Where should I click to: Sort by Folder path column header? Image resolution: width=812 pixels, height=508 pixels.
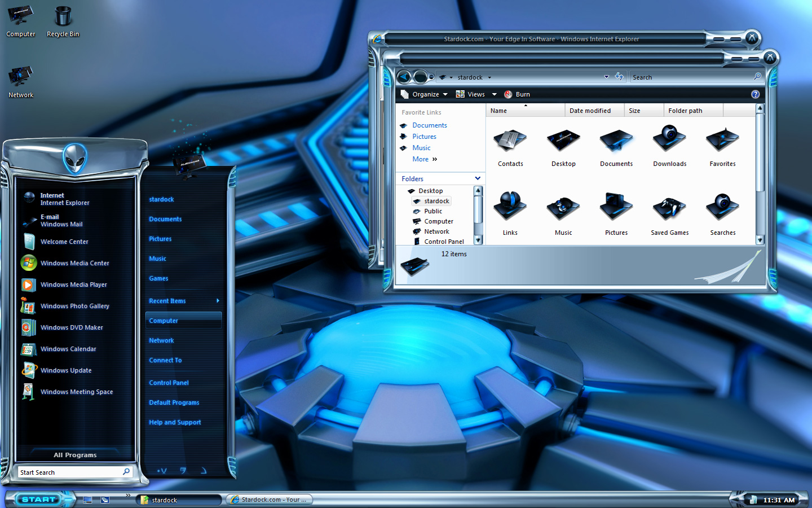tap(693, 111)
